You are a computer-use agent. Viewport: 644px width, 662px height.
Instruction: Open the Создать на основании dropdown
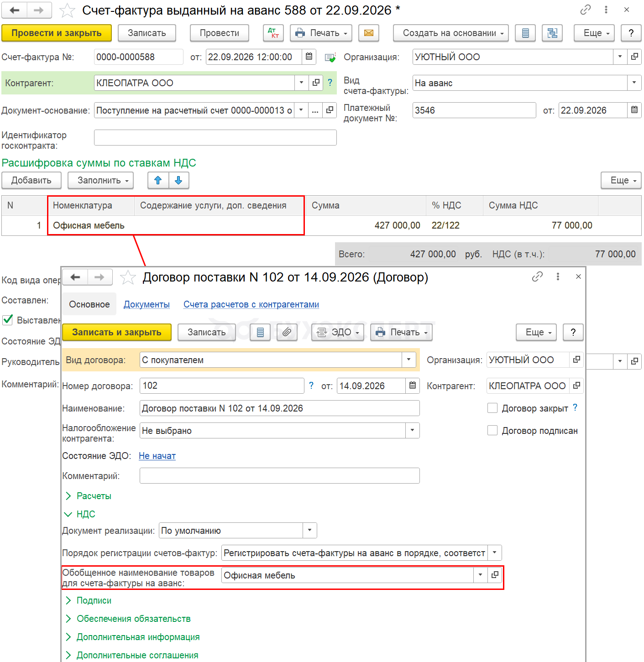click(x=450, y=33)
